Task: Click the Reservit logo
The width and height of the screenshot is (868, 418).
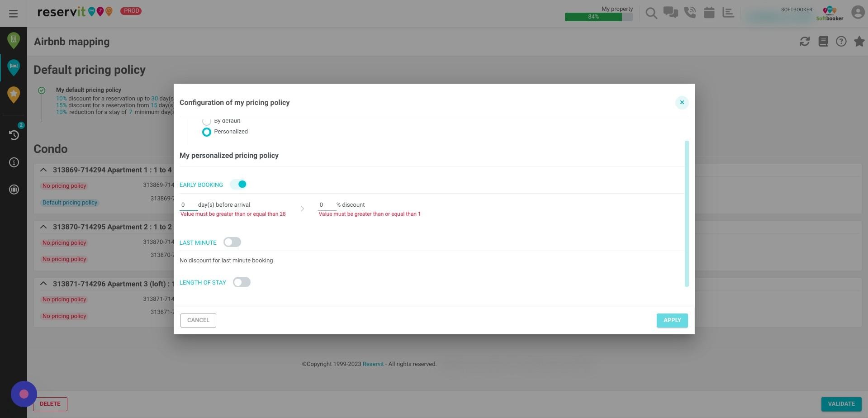Action: click(75, 12)
